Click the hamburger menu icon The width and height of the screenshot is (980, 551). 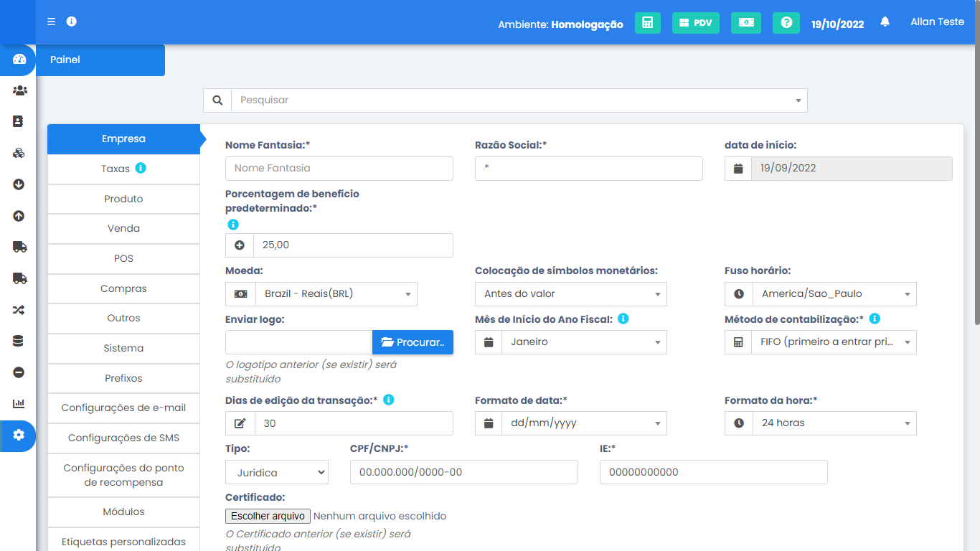coord(52,22)
